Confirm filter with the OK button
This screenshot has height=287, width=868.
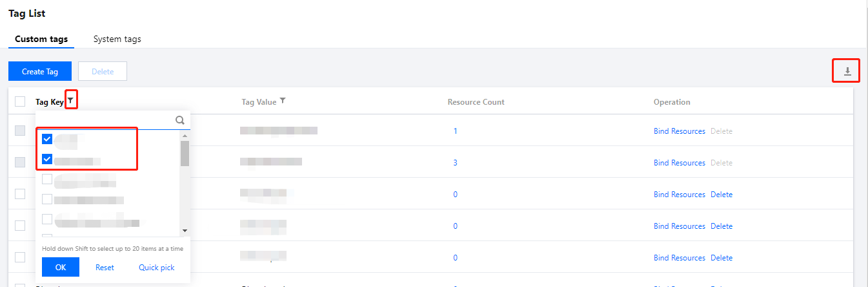coord(61,267)
